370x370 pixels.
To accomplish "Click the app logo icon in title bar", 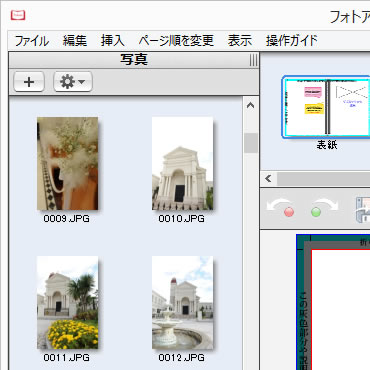I will point(18,15).
